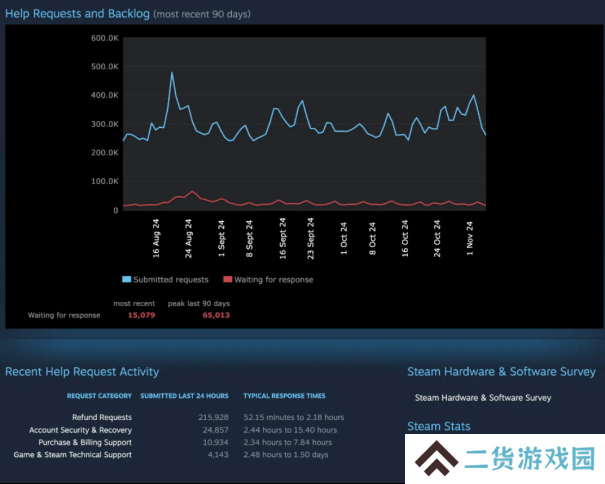Click the highest red backlog peak on the chart

coord(192,191)
